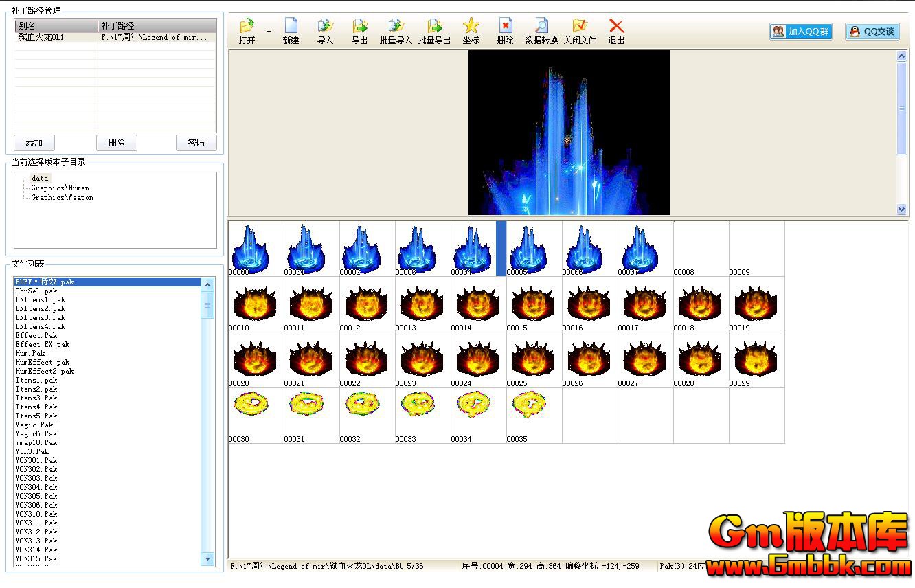Expand the dropdown arrow beside 打开
Image resolution: width=915 pixels, height=588 pixels.
[x=269, y=32]
